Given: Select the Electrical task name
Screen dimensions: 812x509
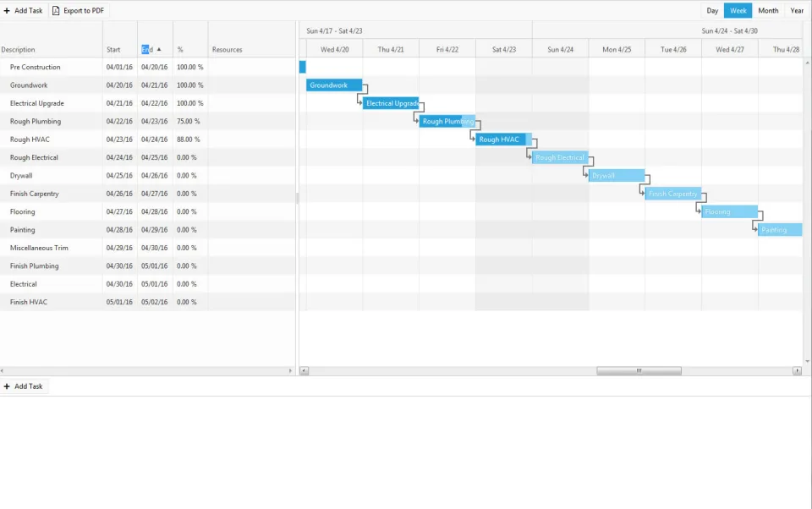Looking at the screenshot, I should click(x=24, y=284).
